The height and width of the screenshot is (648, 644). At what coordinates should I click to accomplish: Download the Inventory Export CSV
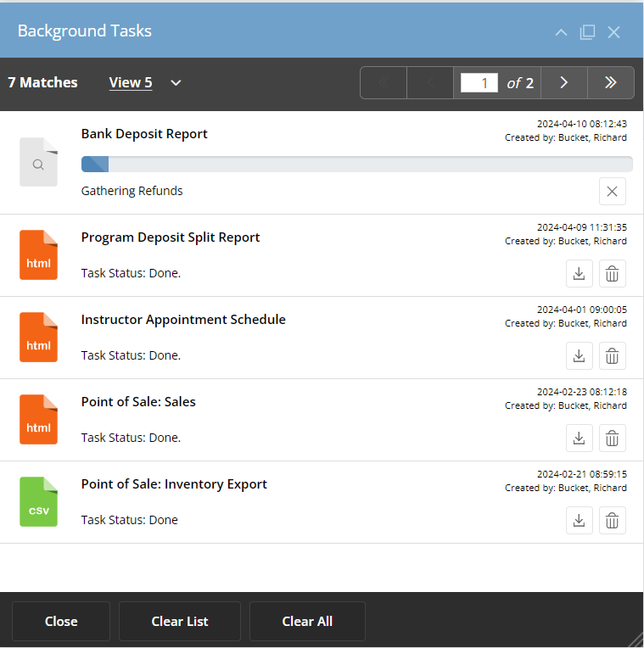579,521
